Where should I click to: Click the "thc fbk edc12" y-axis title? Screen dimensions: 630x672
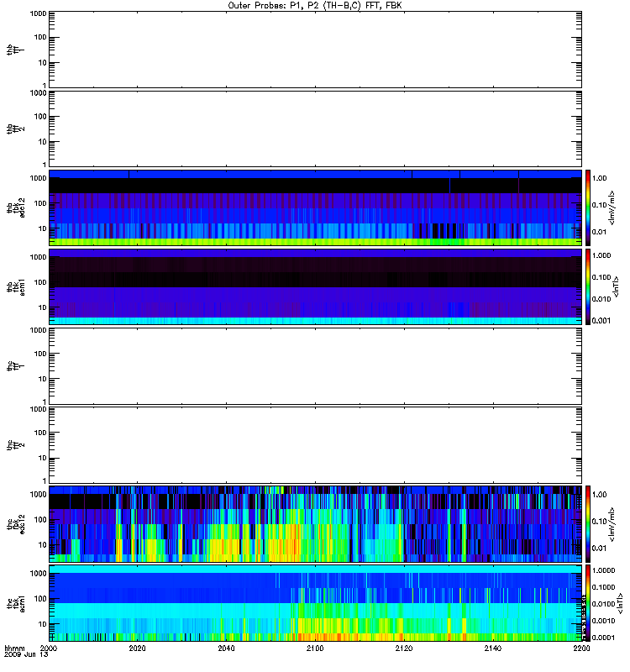(15, 523)
